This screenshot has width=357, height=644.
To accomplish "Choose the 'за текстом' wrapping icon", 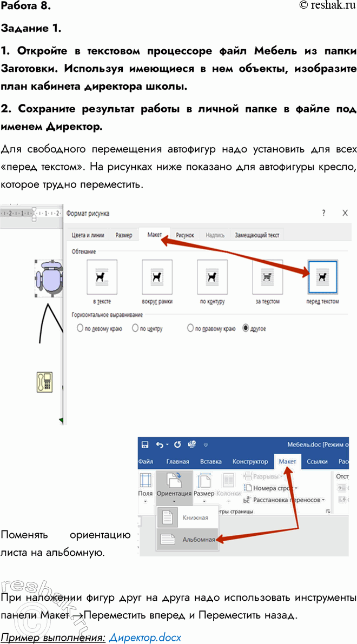I will tap(267, 277).
